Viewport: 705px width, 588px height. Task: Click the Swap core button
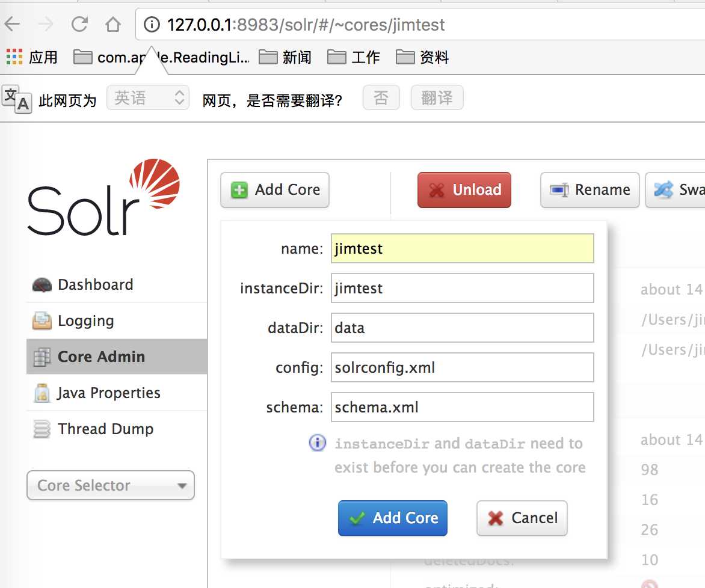[676, 190]
